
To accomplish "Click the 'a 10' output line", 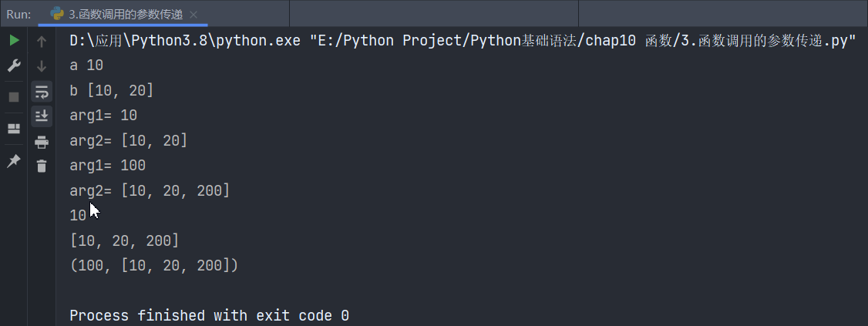I will click(x=86, y=66).
